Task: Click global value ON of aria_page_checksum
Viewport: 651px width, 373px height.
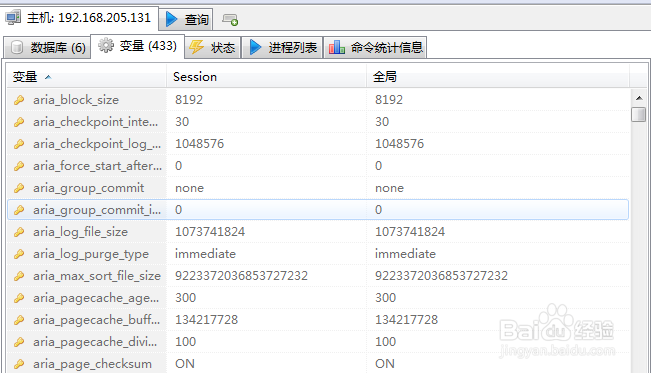Action: (385, 364)
